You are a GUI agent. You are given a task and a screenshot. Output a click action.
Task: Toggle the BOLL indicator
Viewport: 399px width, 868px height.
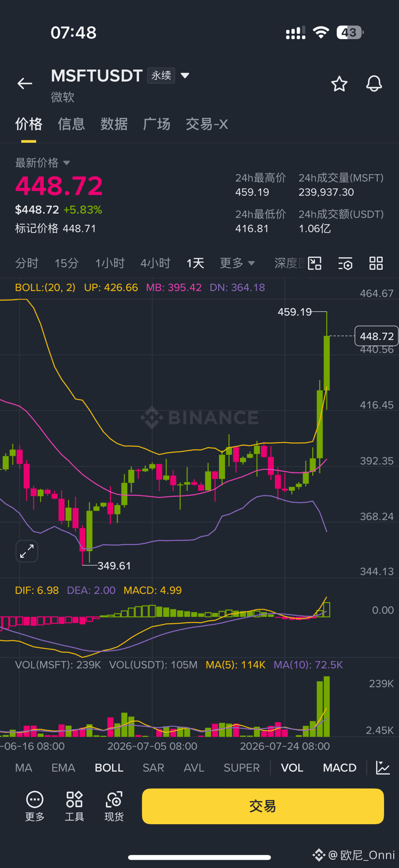(109, 768)
